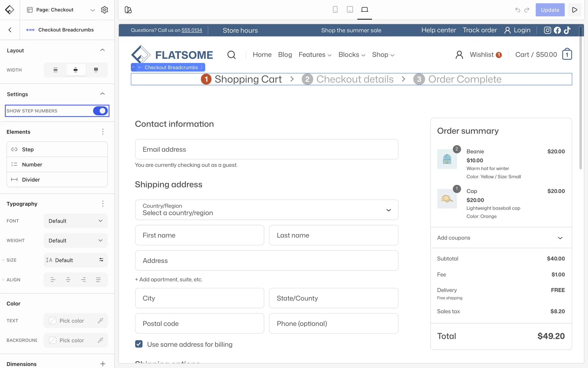Open Font dropdown
Viewport: 588px width, 368px height.
tap(75, 221)
